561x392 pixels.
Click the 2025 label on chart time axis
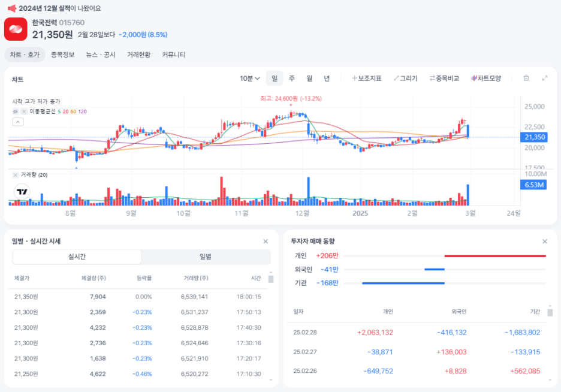coord(360,213)
